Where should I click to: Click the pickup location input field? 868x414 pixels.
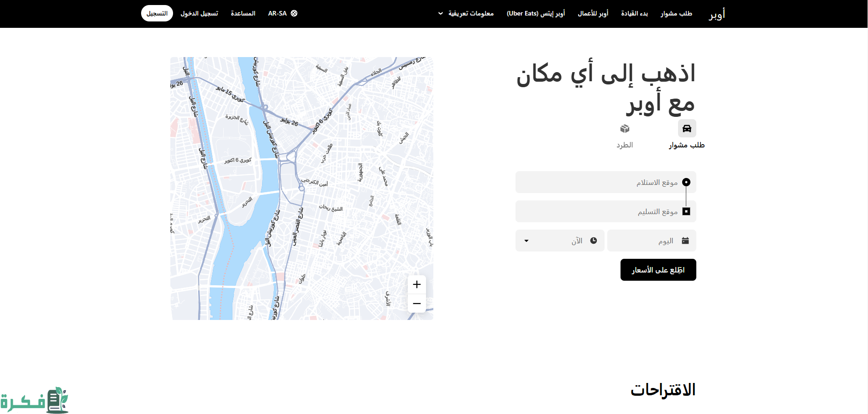[598, 183]
